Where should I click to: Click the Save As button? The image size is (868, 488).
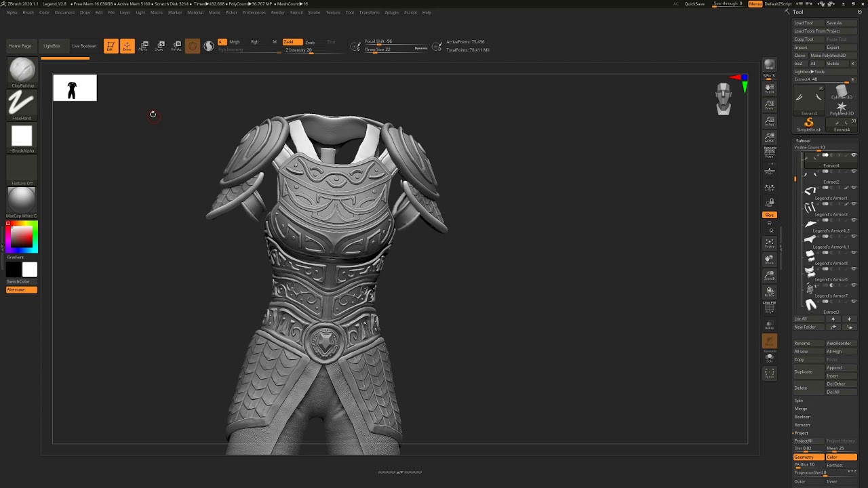pyautogui.click(x=842, y=23)
